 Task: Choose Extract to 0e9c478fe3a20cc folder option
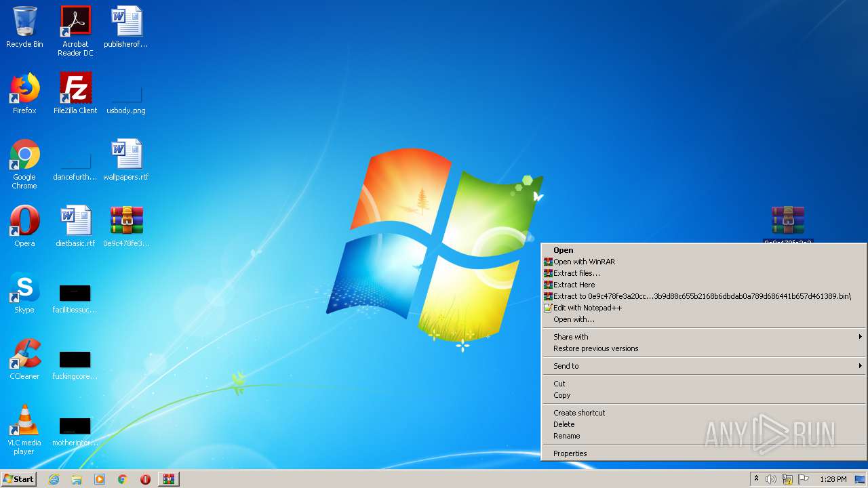(704, 296)
